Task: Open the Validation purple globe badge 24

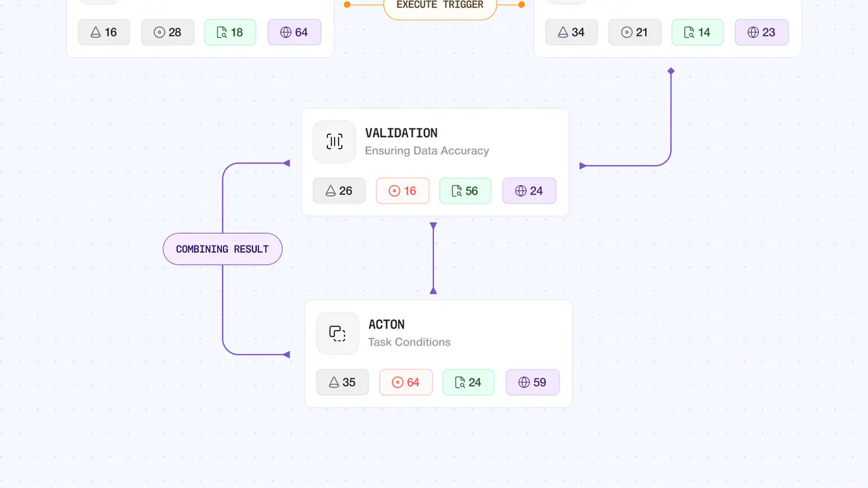Action: (x=529, y=191)
